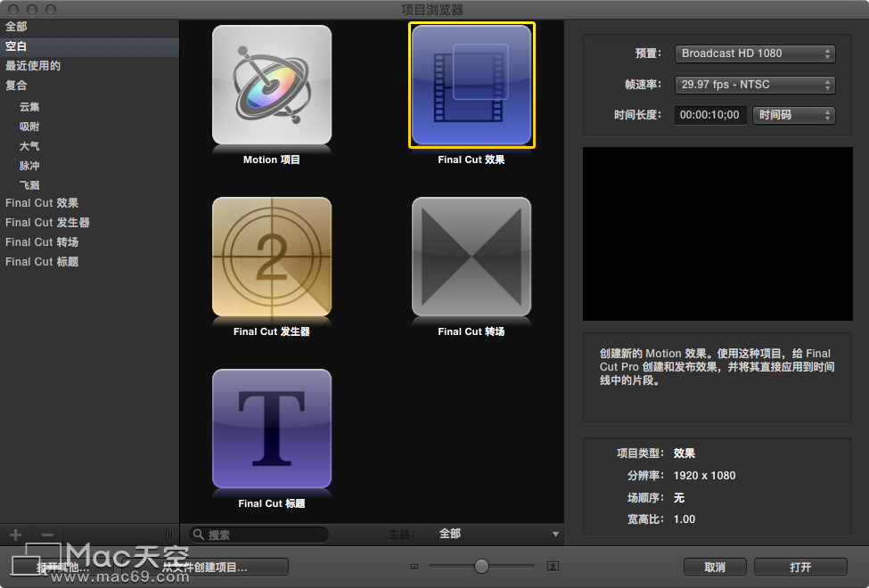The image size is (869, 588).
Task: Click the 搜索 search field
Action: (x=258, y=535)
